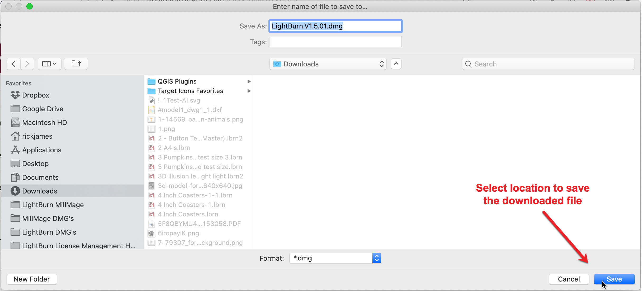Open the Downloads location popup menu
Screen dimensions: 644x291
pyautogui.click(x=328, y=64)
